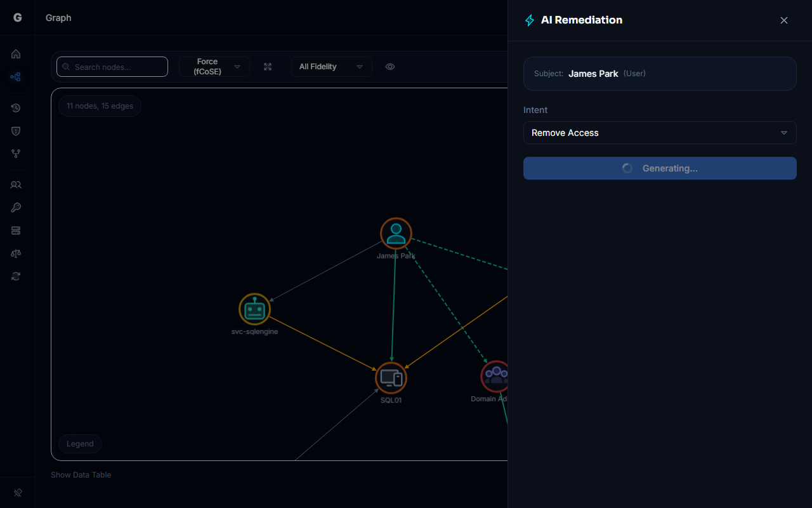812x508 pixels.
Task: Open the Legend panel in the graph
Action: coord(80,443)
